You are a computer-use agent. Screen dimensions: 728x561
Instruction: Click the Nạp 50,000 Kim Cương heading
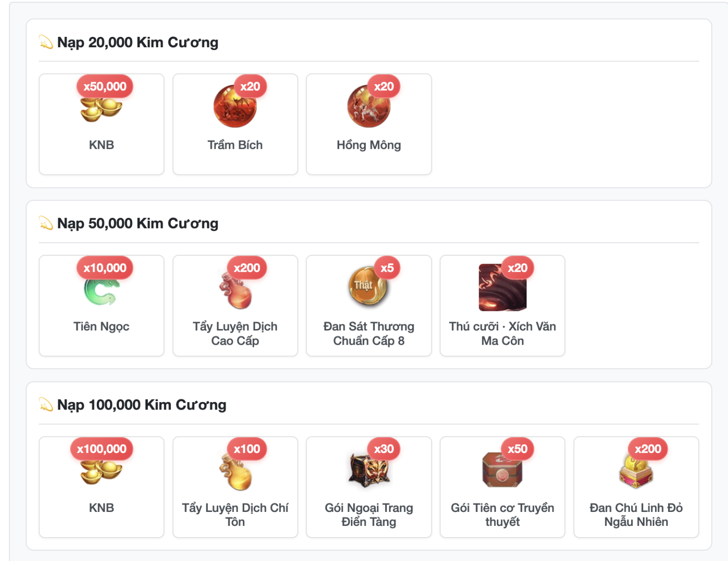point(138,223)
